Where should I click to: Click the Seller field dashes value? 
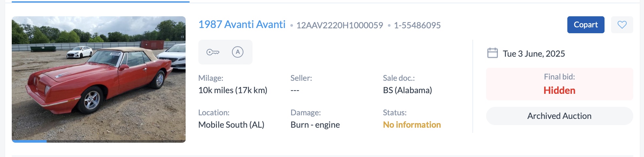[x=295, y=90]
